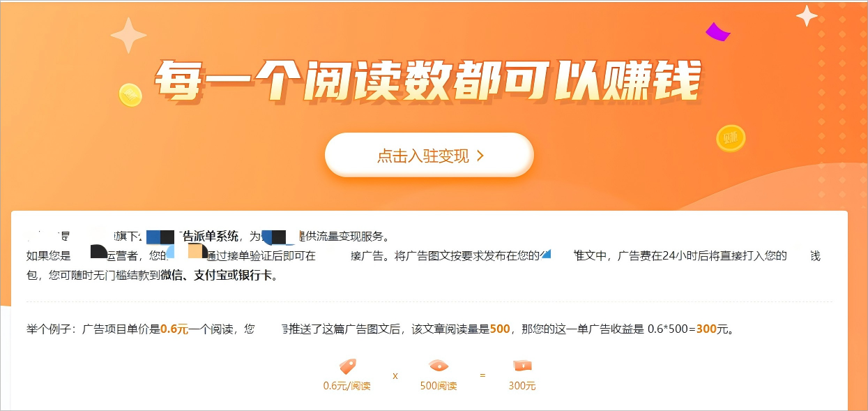The height and width of the screenshot is (411, 868).
Task: Click the cash icon above 300元
Action: click(522, 366)
